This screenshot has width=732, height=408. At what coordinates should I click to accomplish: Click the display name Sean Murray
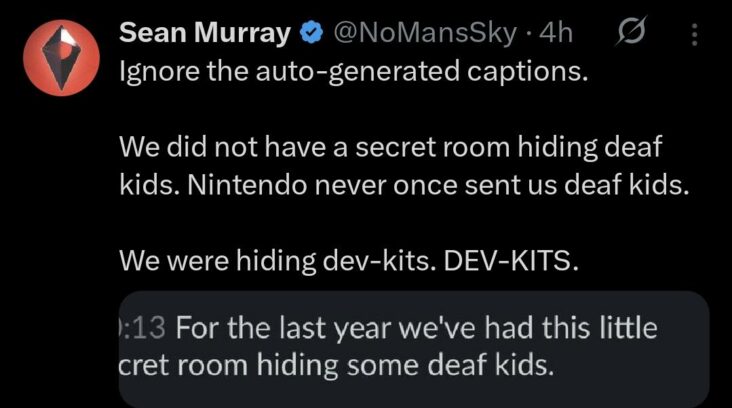[206, 33]
